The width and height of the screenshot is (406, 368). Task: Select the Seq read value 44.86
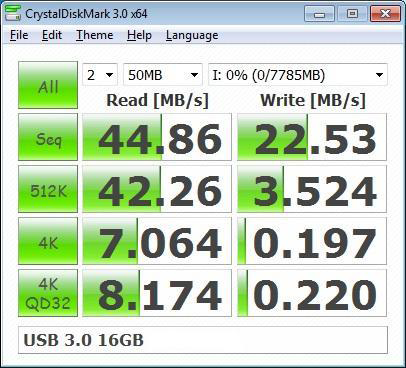pos(157,137)
